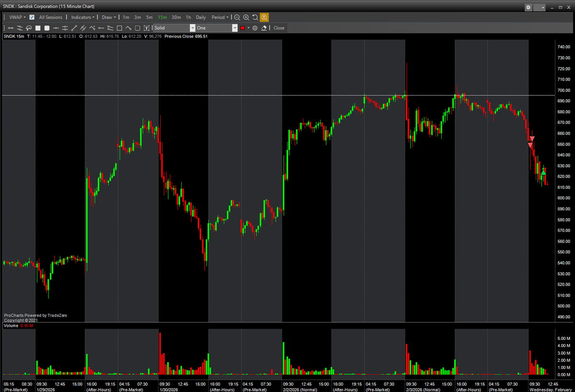This screenshot has width=575, height=392.
Task: Click the SNDK 15m symbol label
Action: pyautogui.click(x=14, y=36)
